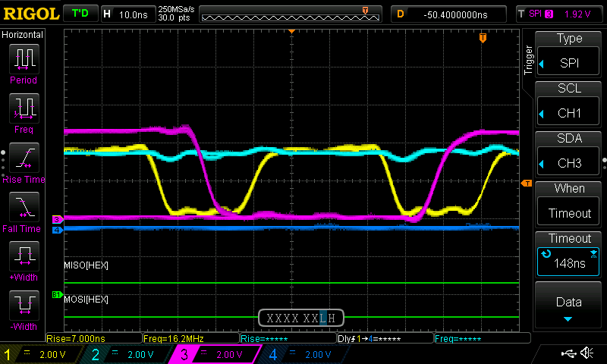Select the -Width measurement icon
This screenshot has width=607, height=364.
tap(24, 305)
